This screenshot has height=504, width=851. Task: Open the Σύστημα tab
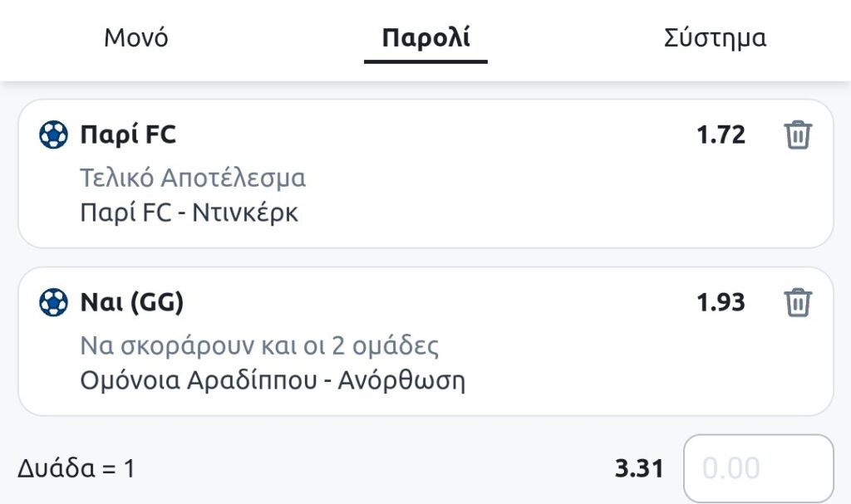[x=715, y=38]
